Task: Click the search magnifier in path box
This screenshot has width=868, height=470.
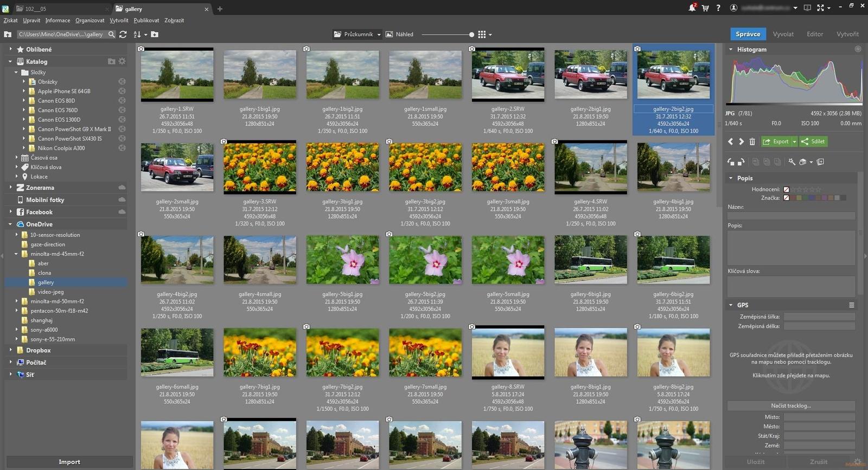Action: point(111,34)
